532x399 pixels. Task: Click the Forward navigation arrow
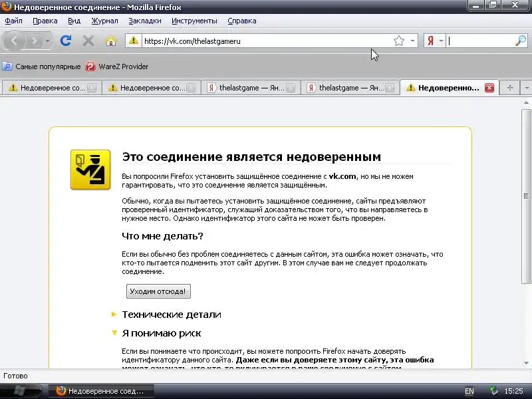pos(35,41)
